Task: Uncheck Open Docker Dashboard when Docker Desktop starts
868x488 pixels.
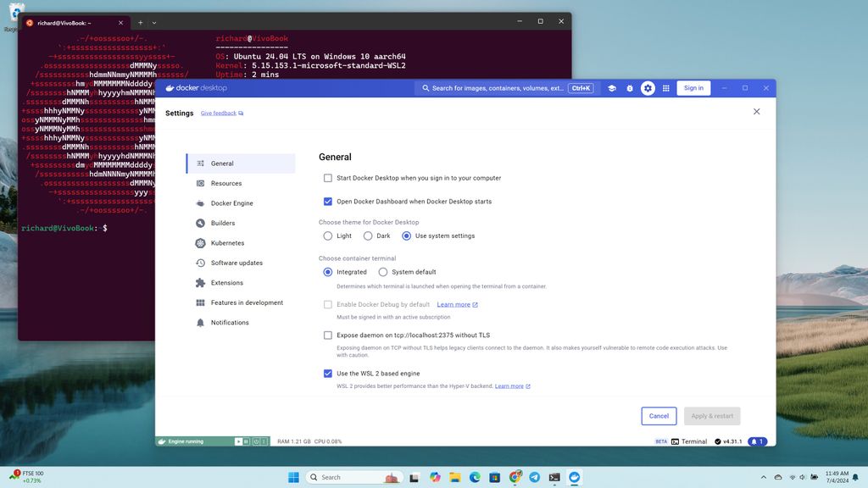Action: (327, 202)
